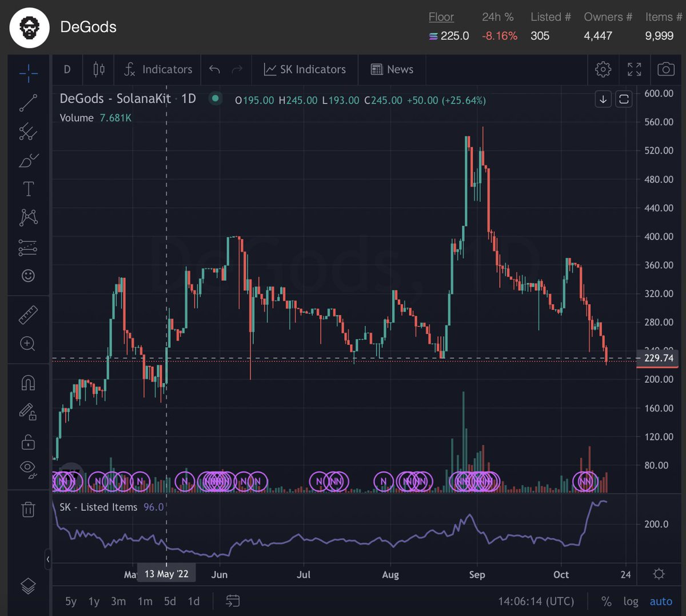Select the 1m time range
The width and height of the screenshot is (686, 616).
[145, 601]
